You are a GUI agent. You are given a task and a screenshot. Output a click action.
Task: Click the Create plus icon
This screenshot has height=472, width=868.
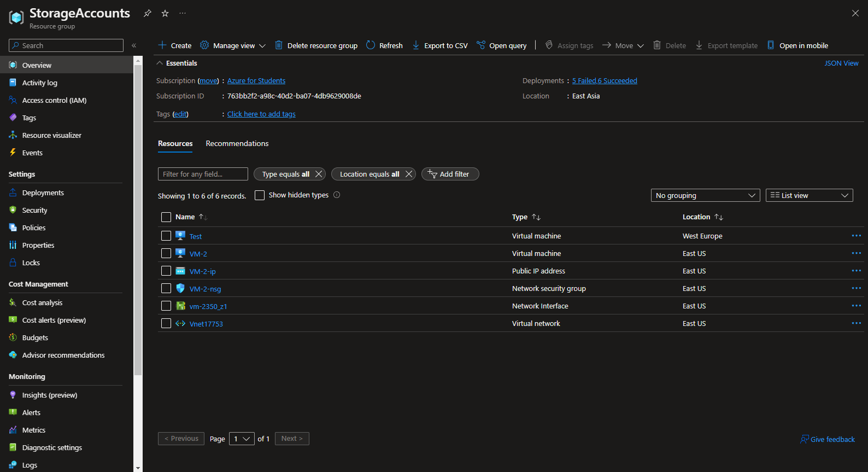162,45
